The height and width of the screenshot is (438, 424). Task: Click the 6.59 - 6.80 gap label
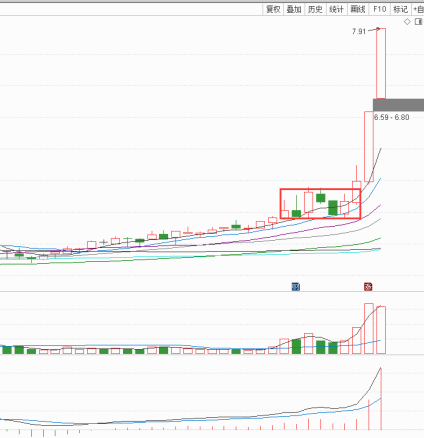pos(392,117)
